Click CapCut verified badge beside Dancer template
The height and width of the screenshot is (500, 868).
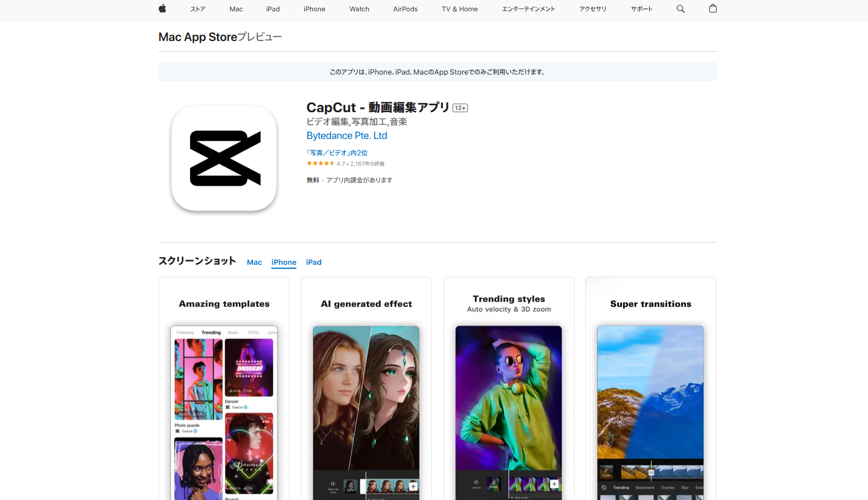[x=245, y=407]
